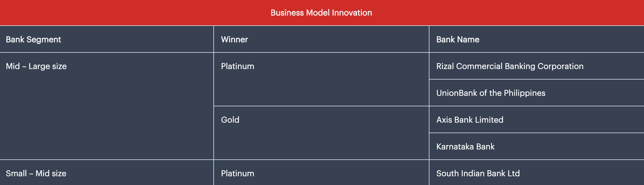This screenshot has width=644, height=185.
Task: Click the word Corporation in Rizal's bank name
Action: pyautogui.click(x=560, y=66)
